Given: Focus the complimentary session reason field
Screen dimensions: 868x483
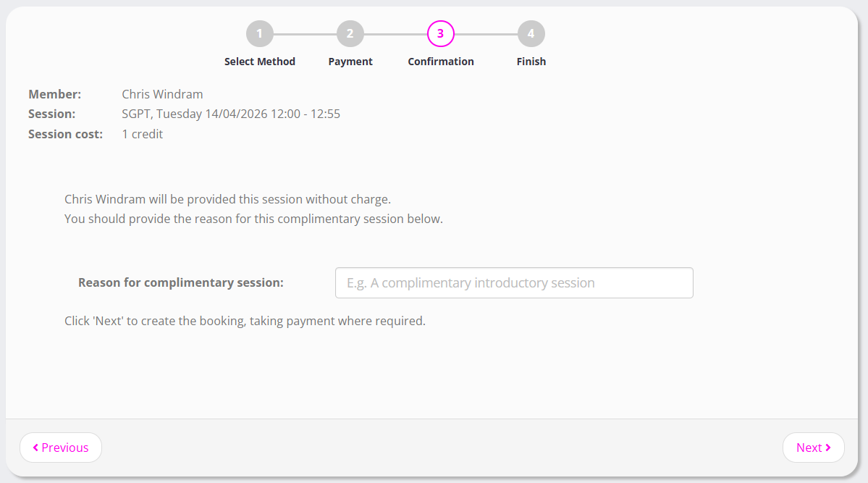Looking at the screenshot, I should (514, 283).
